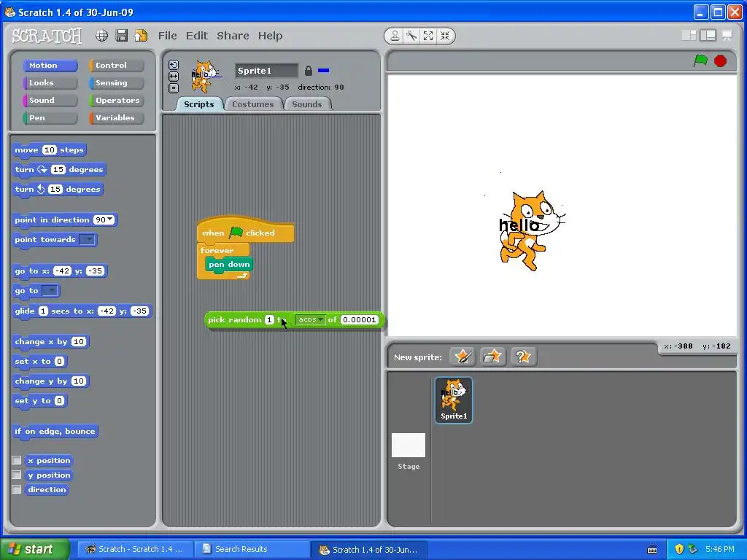Screen dimensions: 747x560
Task: Enable the y position stage monitor
Action: (x=17, y=475)
